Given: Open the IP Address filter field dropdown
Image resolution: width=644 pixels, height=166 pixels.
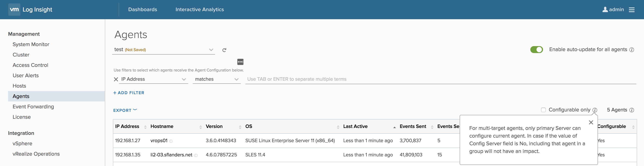Looking at the screenshot, I should coord(184,79).
